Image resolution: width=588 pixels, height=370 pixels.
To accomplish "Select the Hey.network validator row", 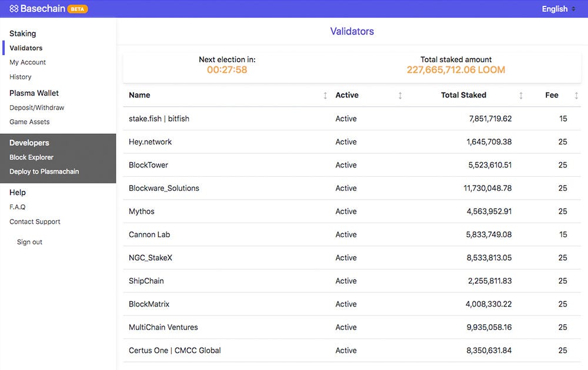I will (352, 142).
